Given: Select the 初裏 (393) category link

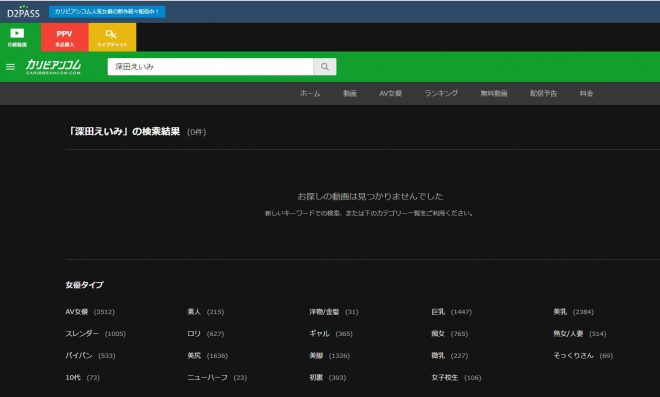Looking at the screenshot, I should point(327,378).
